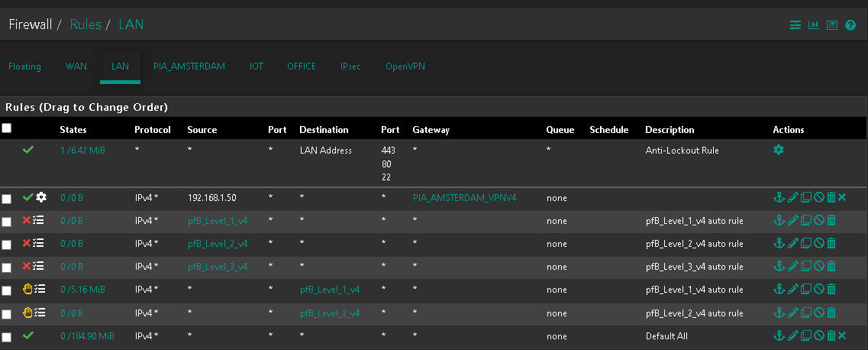
Task: Check the source pfB_Level_3_v4 rule checkbox
Action: [7, 268]
